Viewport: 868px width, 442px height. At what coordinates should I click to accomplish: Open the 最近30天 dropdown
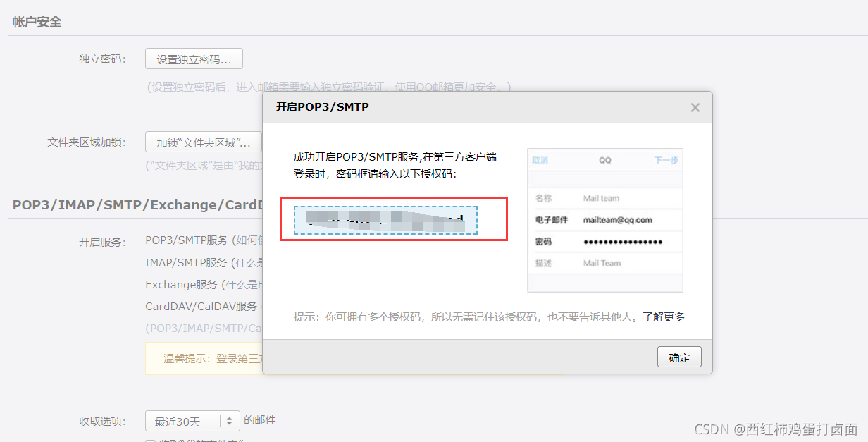pyautogui.click(x=192, y=421)
